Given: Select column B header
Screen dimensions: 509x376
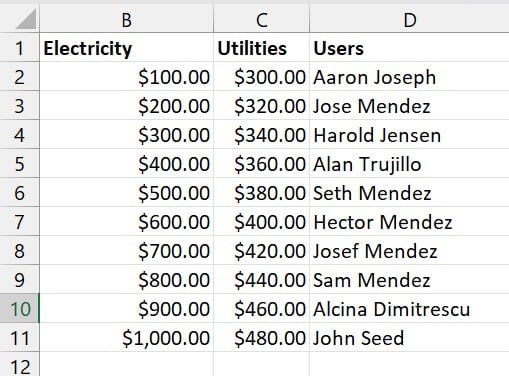Looking at the screenshot, I should click(x=126, y=18).
